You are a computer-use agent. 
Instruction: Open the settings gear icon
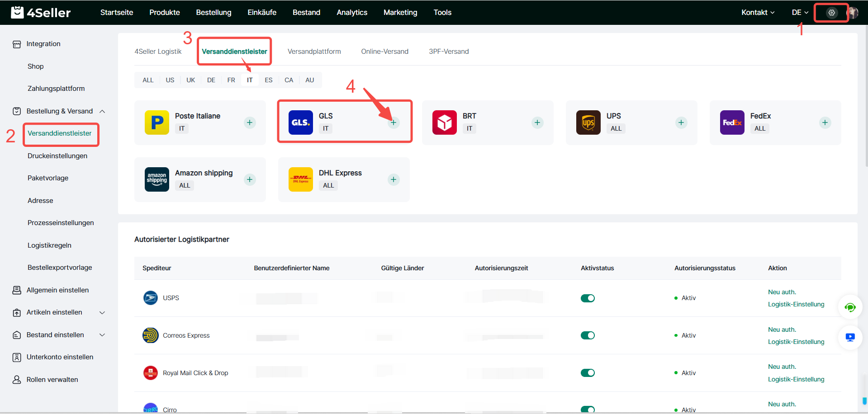point(831,13)
